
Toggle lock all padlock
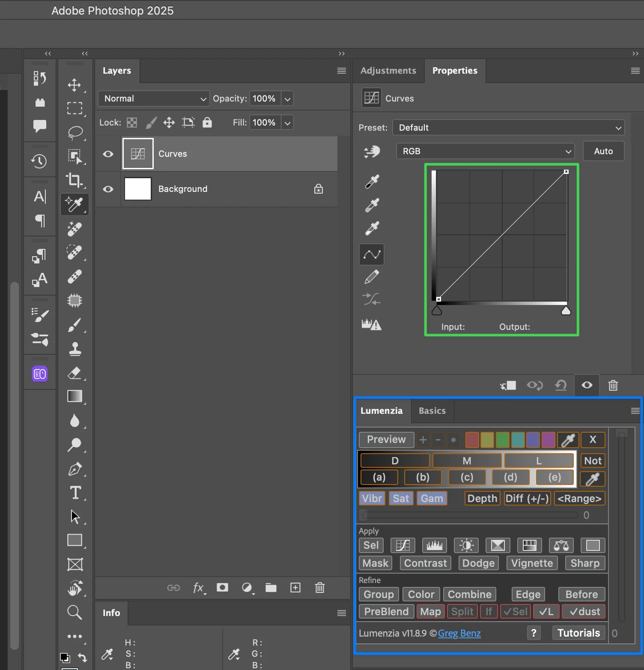coord(207,122)
